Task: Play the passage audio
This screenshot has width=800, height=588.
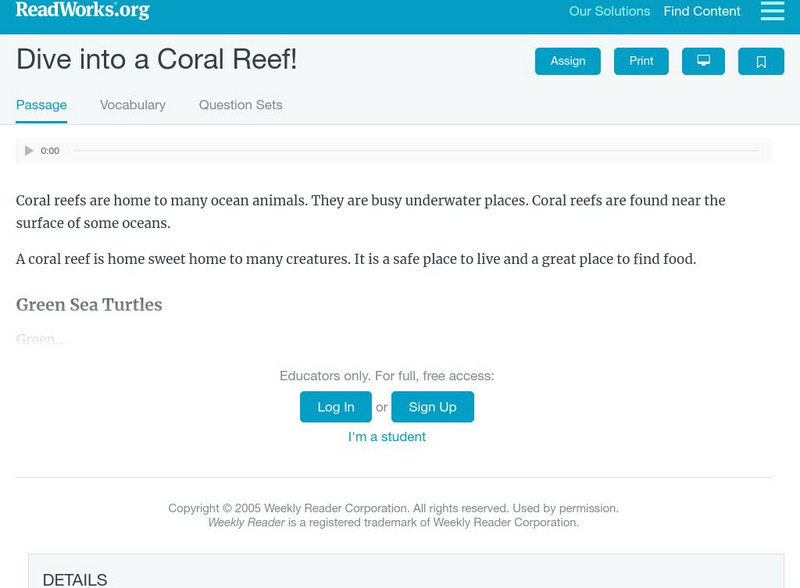Action: click(x=29, y=151)
